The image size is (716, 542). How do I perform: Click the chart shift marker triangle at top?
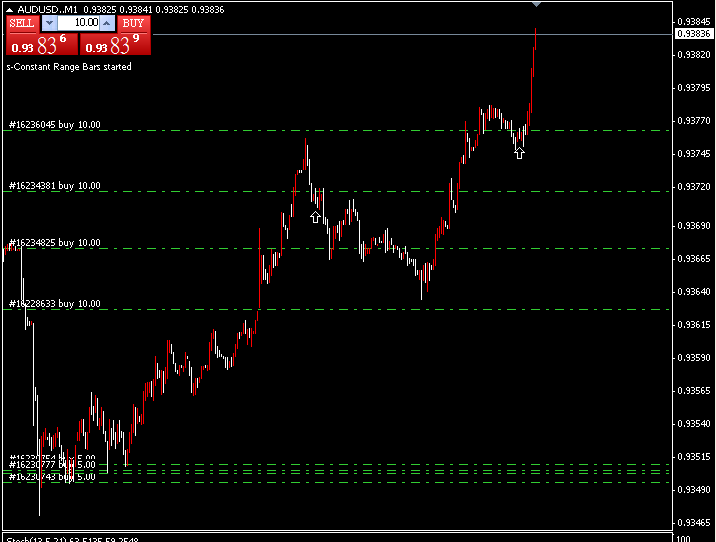[x=537, y=4]
